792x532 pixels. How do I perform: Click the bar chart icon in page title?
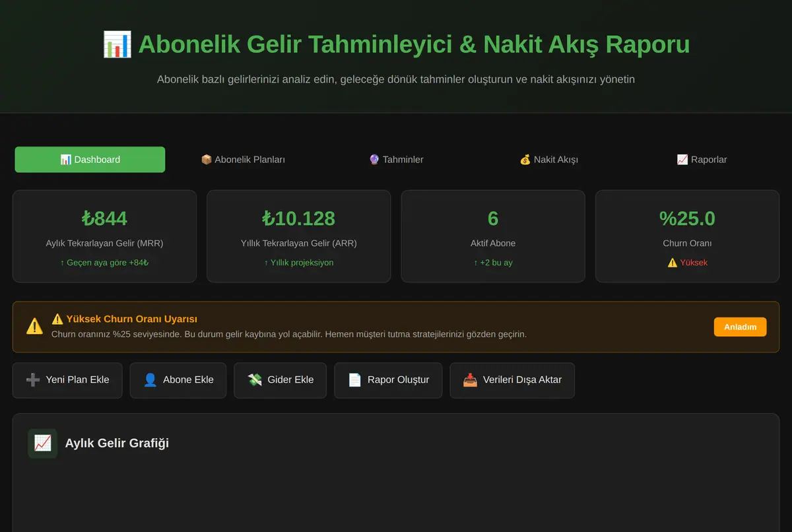click(x=117, y=44)
